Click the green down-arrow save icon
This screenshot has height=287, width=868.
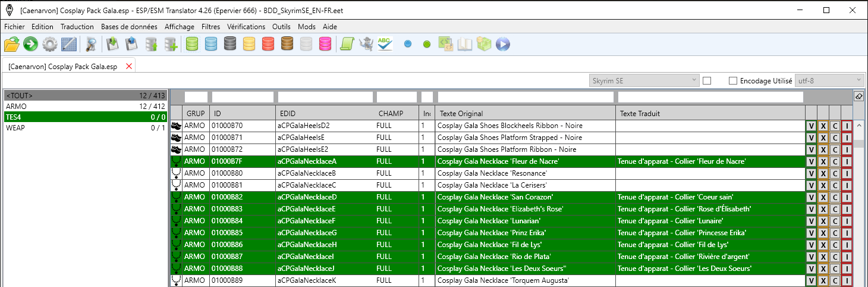pyautogui.click(x=112, y=43)
